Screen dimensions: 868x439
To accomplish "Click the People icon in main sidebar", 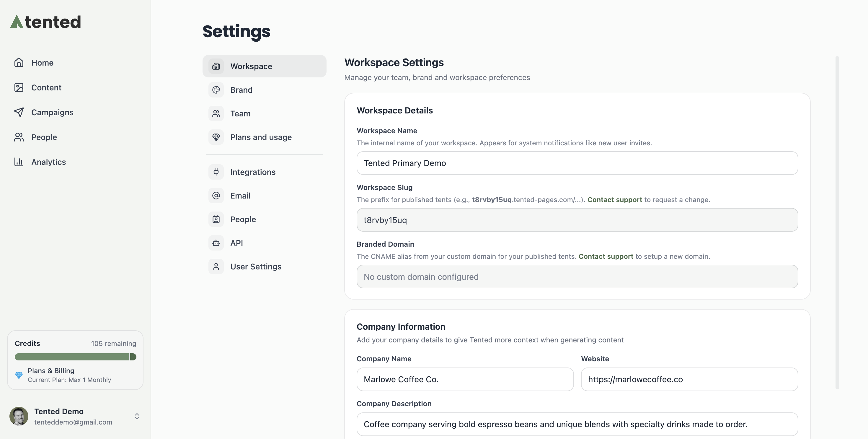I will click(x=19, y=137).
